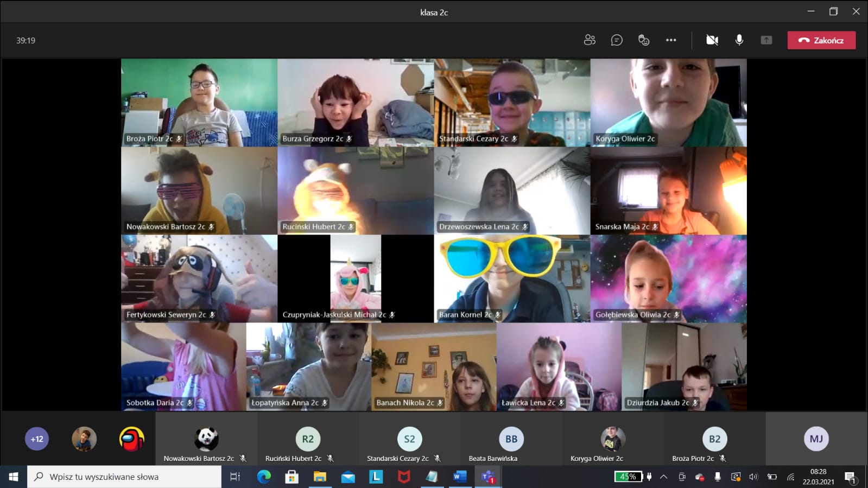Select the Snarska Maja 2c video tile
This screenshot has width=868, height=488.
668,191
